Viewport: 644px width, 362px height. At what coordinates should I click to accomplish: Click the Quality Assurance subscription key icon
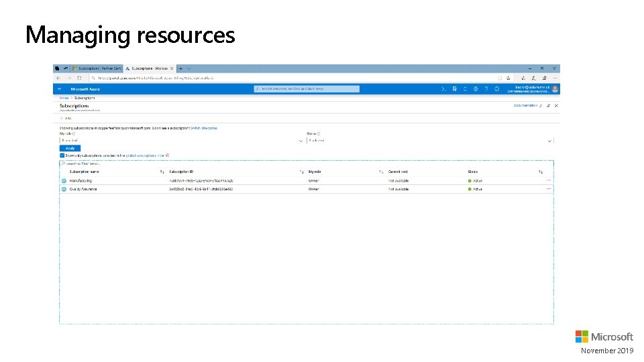tap(64, 189)
